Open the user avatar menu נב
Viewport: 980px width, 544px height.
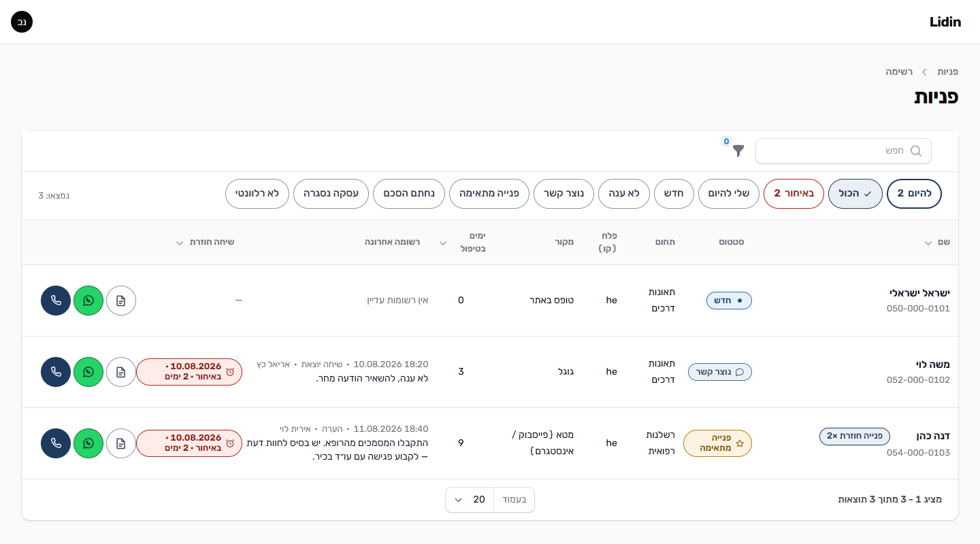pos(22,22)
